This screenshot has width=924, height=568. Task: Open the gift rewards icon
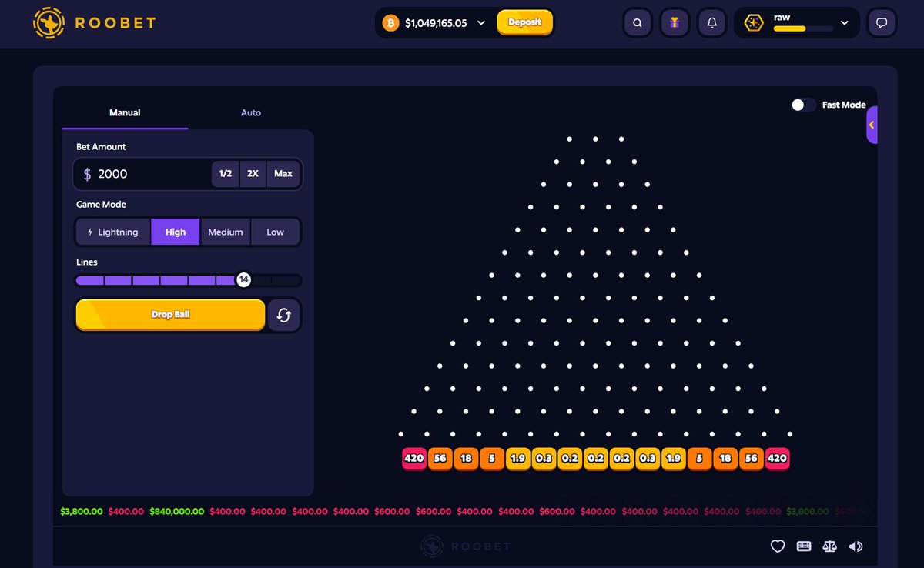pos(675,23)
